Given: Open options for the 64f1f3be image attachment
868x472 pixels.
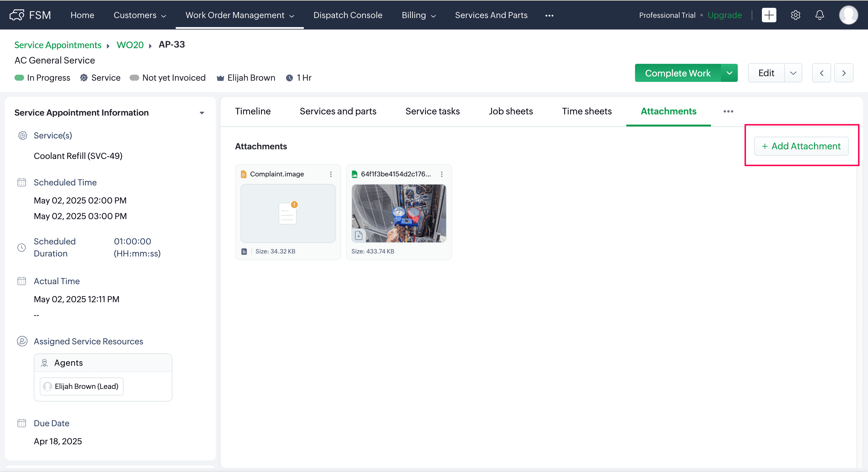Looking at the screenshot, I should 442,174.
